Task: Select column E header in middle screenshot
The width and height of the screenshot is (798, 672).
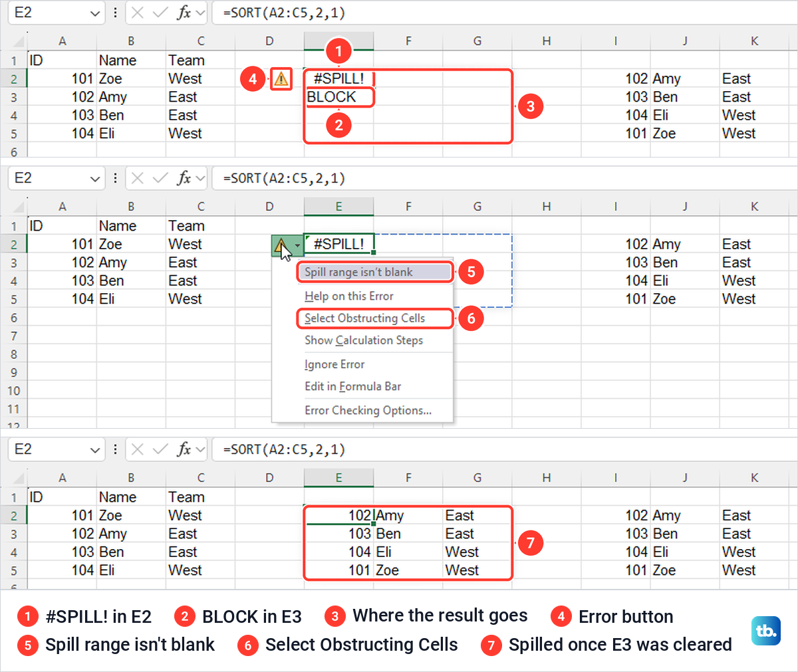Action: [x=338, y=207]
